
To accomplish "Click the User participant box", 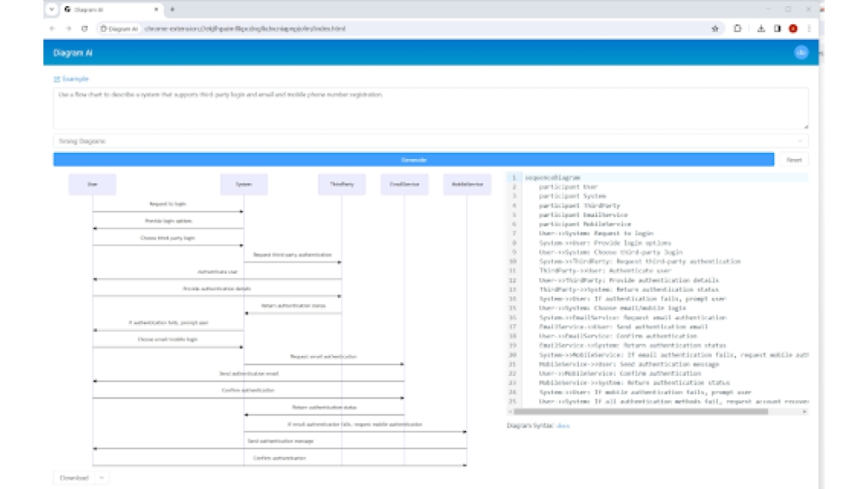I will coord(93,184).
